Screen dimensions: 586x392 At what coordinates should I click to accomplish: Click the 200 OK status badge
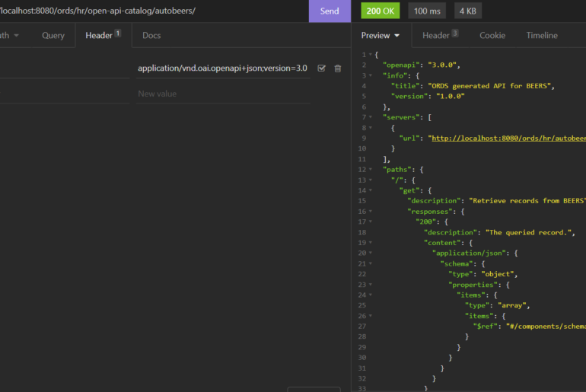[x=380, y=11]
